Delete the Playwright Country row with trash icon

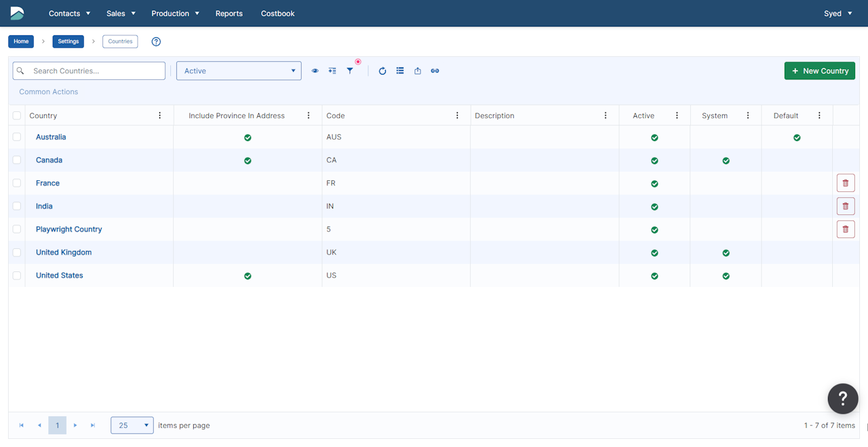[846, 229]
